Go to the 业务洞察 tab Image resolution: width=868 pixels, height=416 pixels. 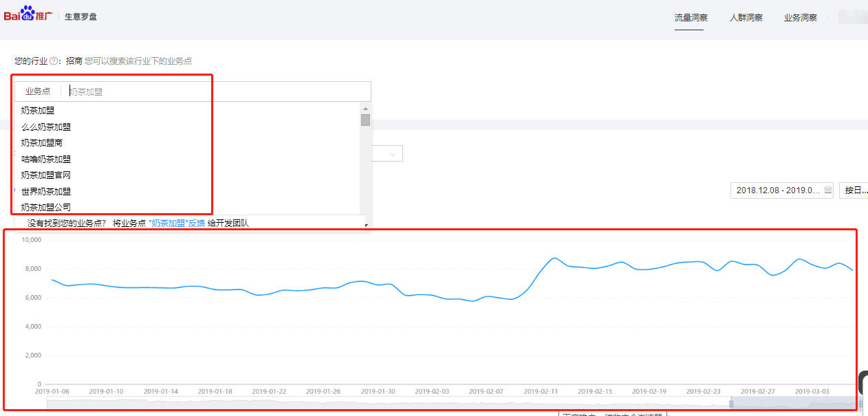[800, 18]
